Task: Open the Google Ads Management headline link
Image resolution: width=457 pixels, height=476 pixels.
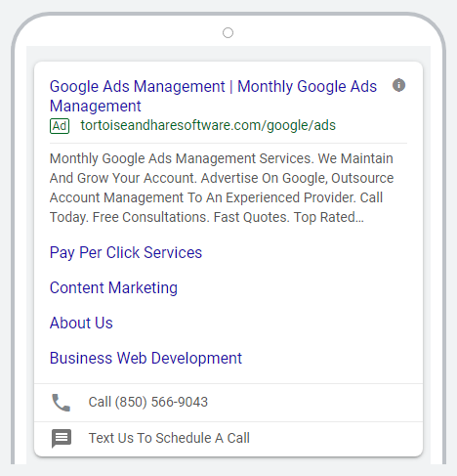Action: [213, 96]
